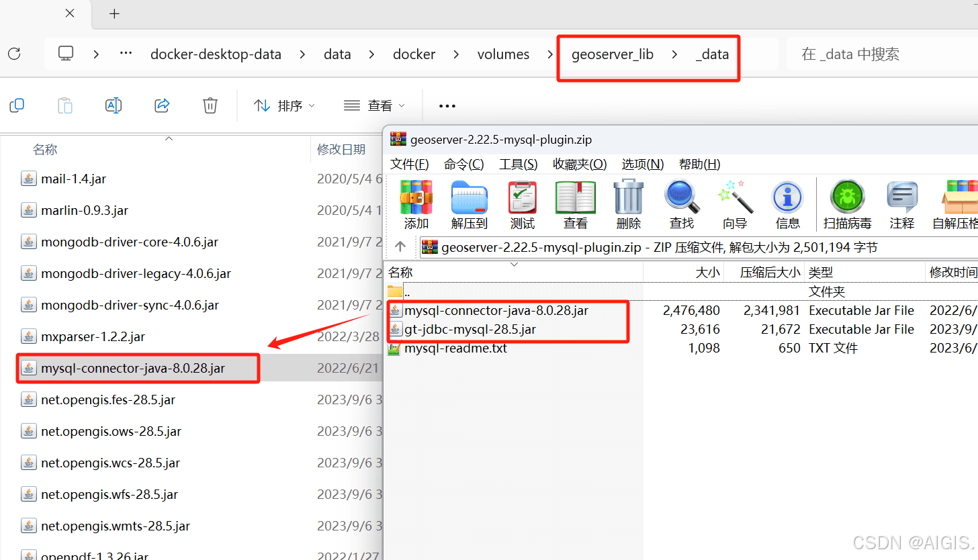Screen dimensions: 978x560
Task: Click the new tab plus button
Action: (114, 13)
